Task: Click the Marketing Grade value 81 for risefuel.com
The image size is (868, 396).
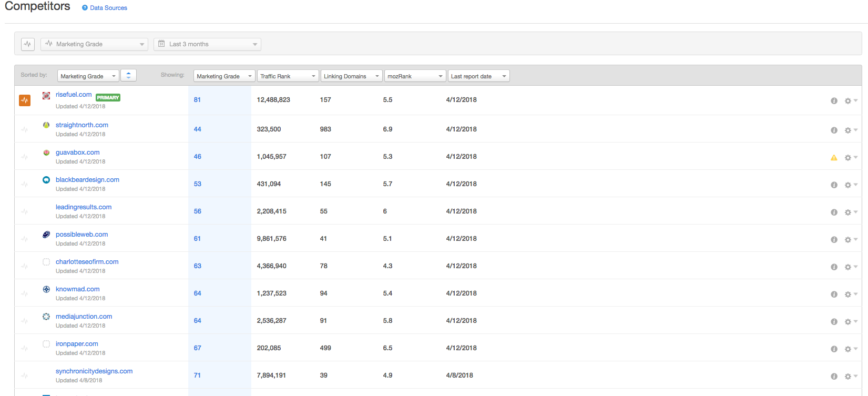Action: click(197, 100)
